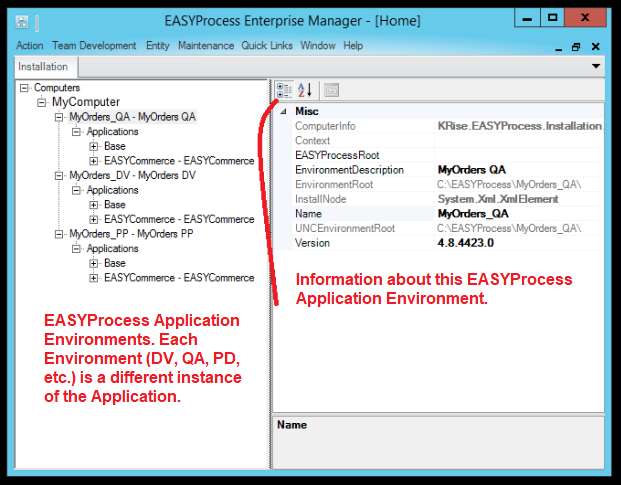Select Applications under MyOrders_QA

coord(112,131)
